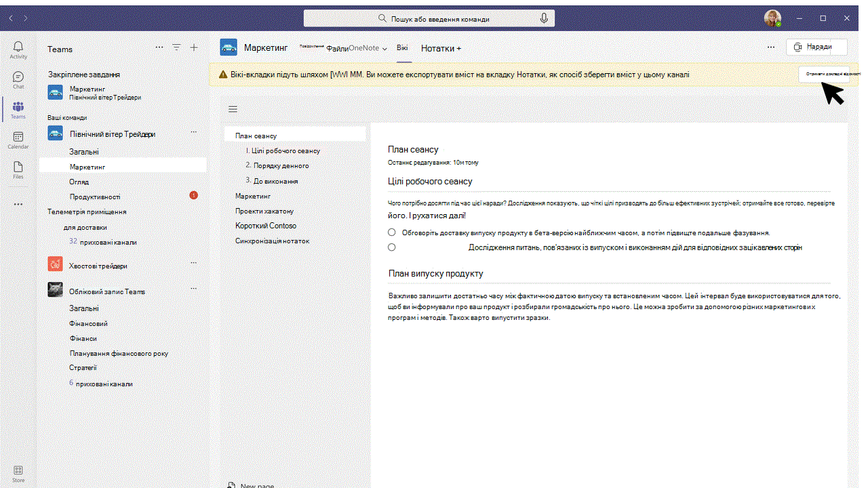The image size is (868, 488).
Task: Open the Огляд channel
Action: pyautogui.click(x=79, y=182)
